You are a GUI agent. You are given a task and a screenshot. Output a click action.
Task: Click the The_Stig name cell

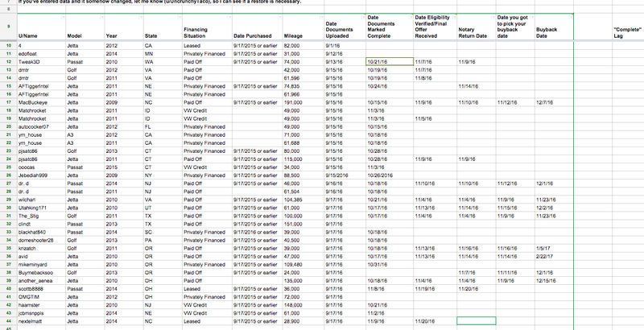click(x=41, y=216)
